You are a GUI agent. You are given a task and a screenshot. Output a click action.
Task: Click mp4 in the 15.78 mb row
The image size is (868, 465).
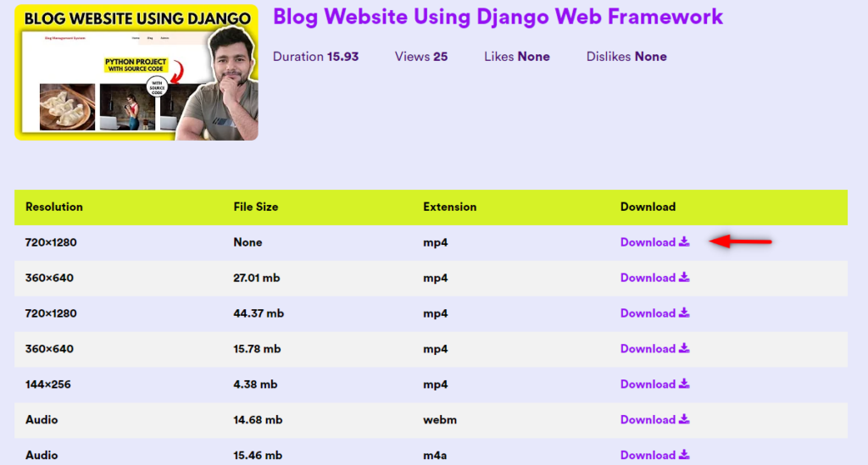click(x=435, y=348)
